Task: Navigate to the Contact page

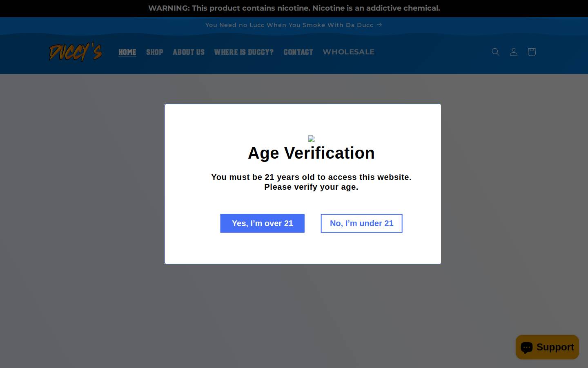Action: coord(298,52)
